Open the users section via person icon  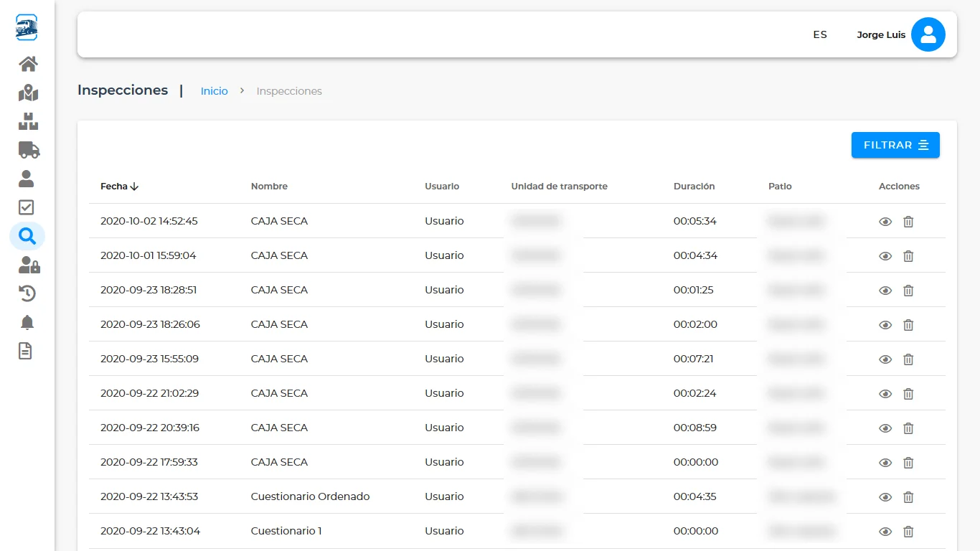point(27,179)
